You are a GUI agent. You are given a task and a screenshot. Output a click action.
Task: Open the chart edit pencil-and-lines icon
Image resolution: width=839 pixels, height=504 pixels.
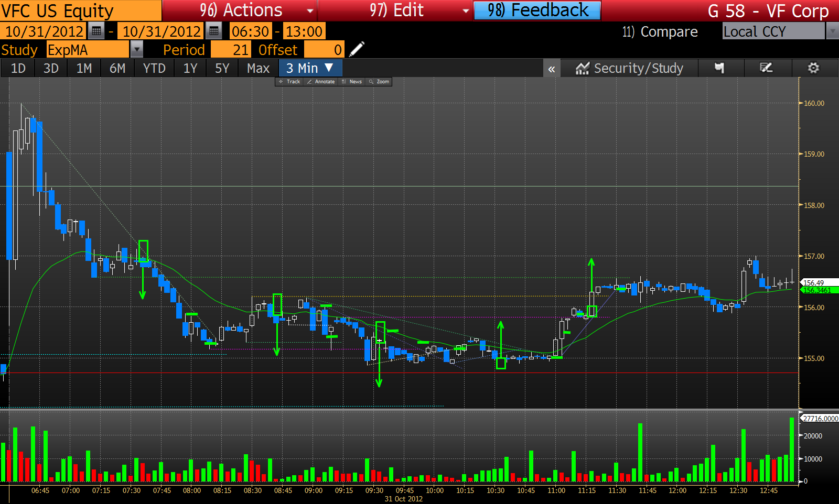click(766, 68)
